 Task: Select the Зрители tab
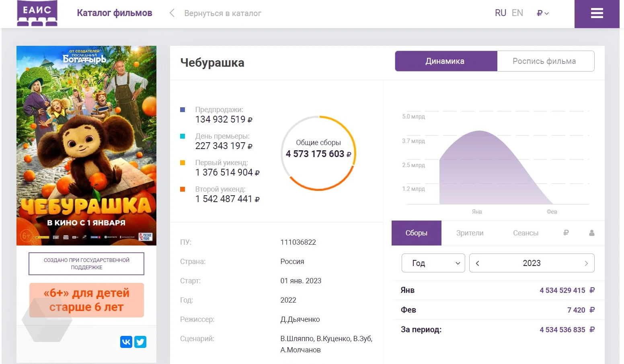coord(470,233)
